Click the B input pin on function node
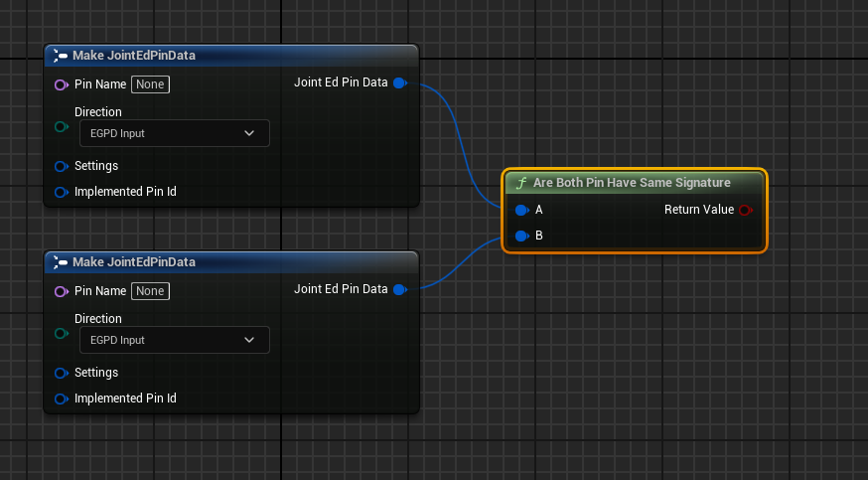 (x=521, y=237)
